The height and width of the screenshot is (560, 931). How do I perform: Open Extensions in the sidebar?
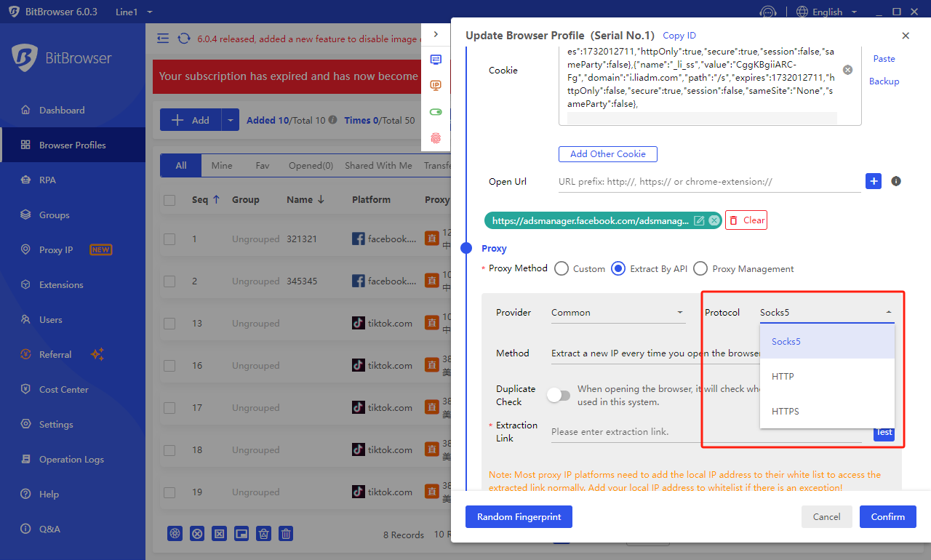[73, 284]
